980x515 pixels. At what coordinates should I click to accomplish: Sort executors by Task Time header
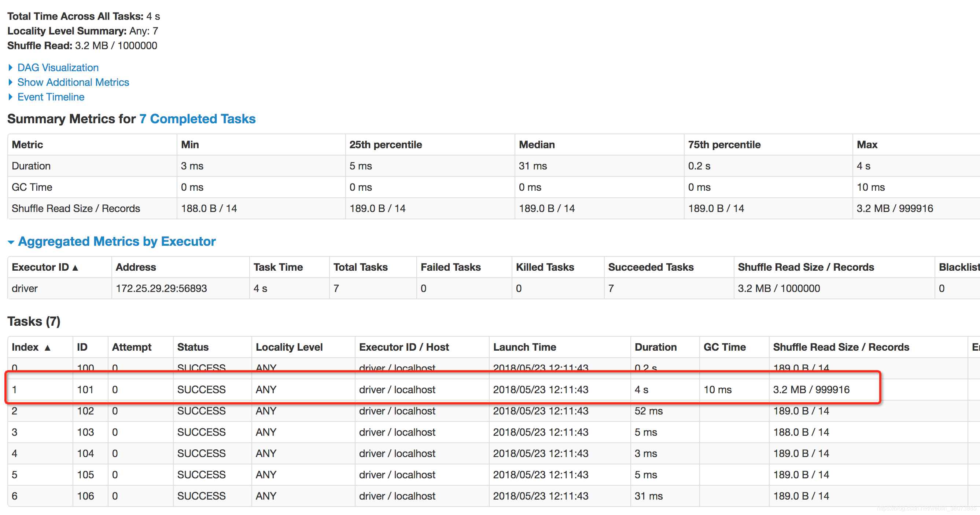pos(278,267)
